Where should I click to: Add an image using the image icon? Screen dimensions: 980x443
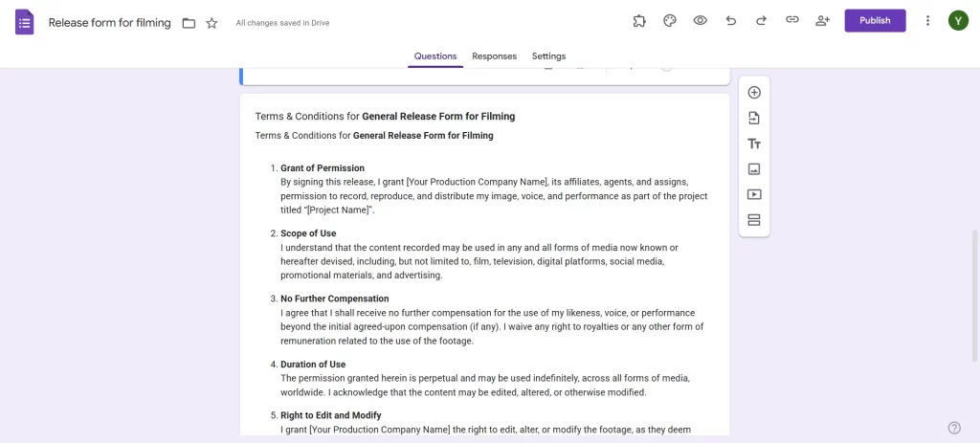[754, 168]
